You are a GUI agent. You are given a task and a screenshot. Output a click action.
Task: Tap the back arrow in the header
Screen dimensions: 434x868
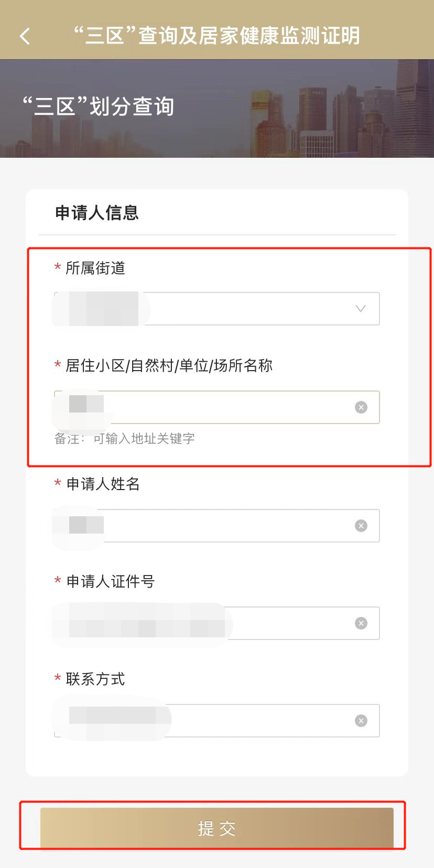pos(25,36)
